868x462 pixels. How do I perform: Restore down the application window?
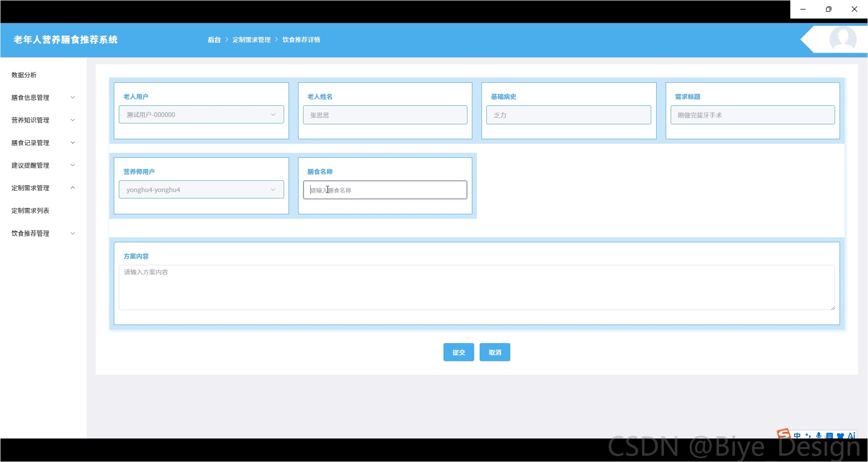(x=829, y=9)
